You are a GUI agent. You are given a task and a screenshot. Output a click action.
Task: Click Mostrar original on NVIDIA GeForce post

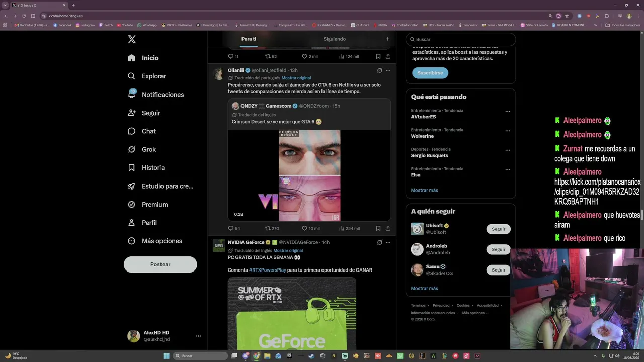(288, 250)
